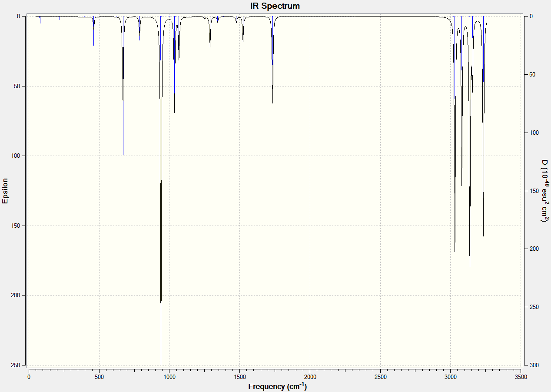Viewport: 551px width, 392px height.
Task: Select the peak near 670 cm-1
Action: coord(123,154)
